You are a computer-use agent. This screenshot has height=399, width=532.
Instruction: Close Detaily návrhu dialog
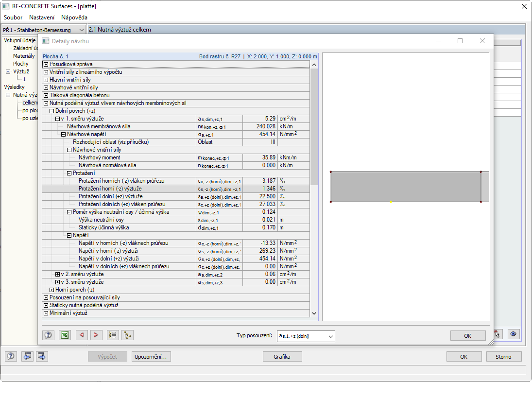pyautogui.click(x=482, y=41)
